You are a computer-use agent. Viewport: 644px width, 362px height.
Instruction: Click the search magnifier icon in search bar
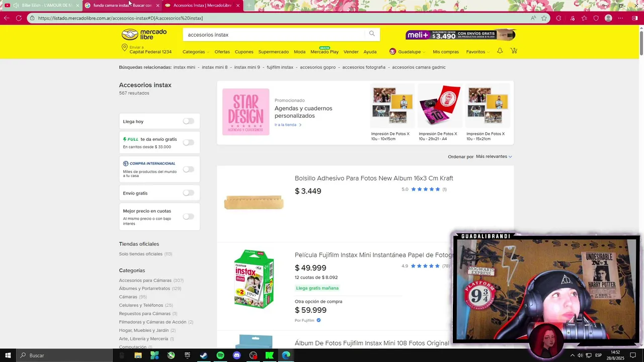point(372,34)
